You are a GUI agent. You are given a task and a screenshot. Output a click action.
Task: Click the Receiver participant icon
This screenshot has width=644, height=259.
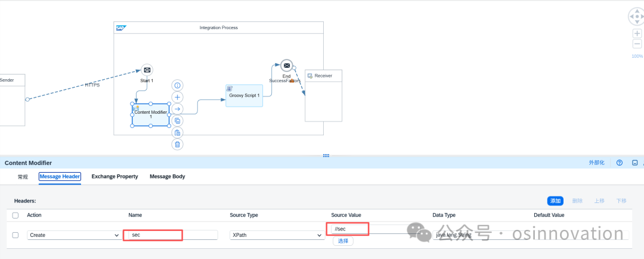[x=310, y=76]
